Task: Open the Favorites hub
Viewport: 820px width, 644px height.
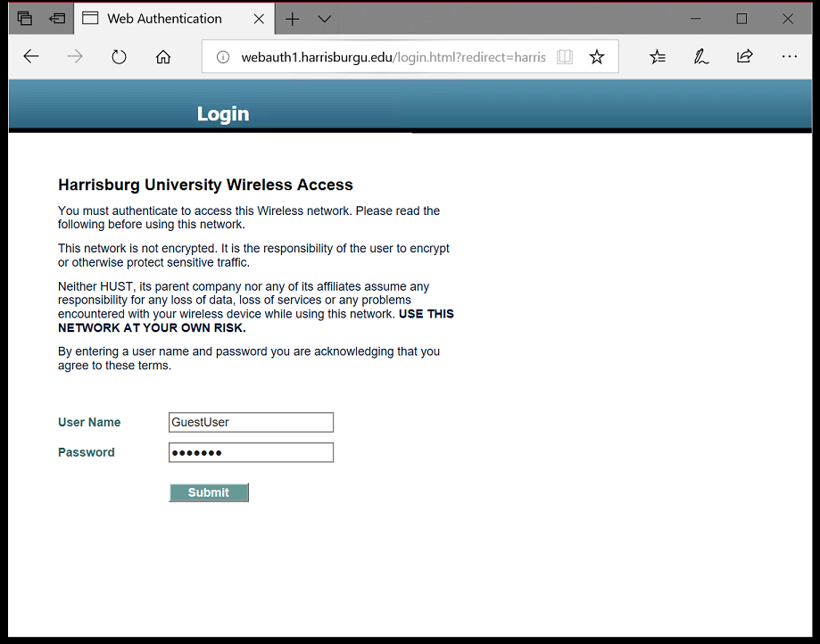Action: click(658, 56)
